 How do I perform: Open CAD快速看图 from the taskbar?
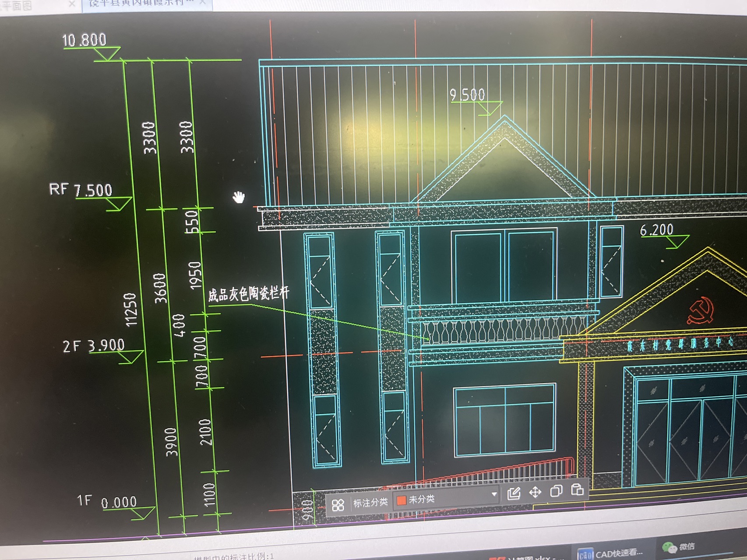[611, 553]
